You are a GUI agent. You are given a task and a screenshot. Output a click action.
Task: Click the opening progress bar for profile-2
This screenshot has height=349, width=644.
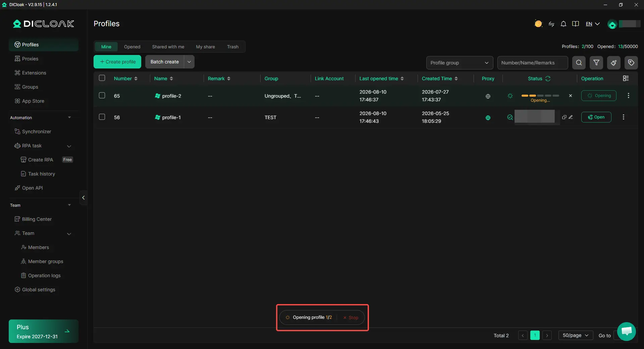point(540,96)
